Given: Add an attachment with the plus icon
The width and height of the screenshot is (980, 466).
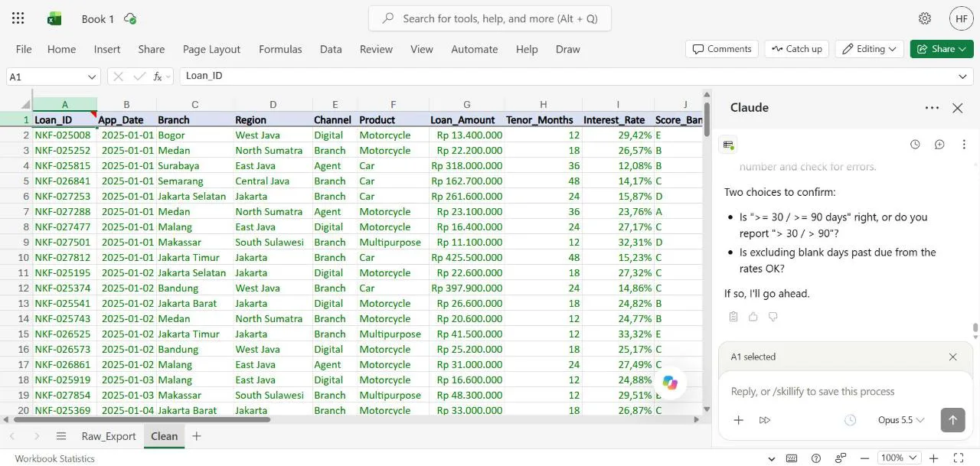Looking at the screenshot, I should pos(738,420).
